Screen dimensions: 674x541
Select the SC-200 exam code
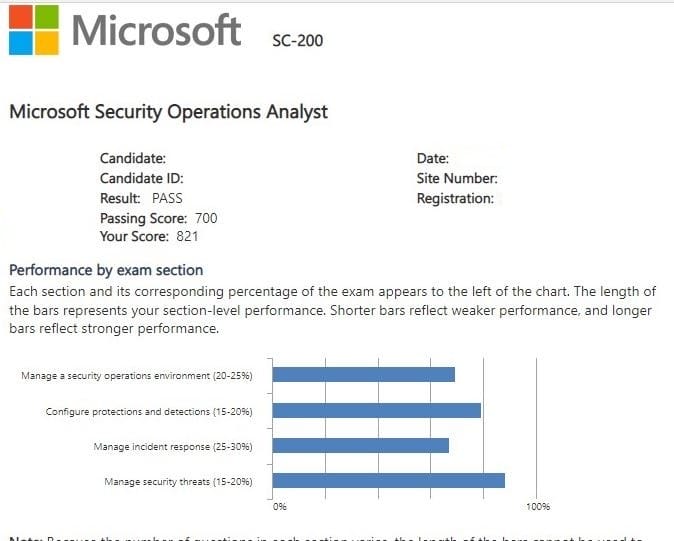click(x=298, y=41)
